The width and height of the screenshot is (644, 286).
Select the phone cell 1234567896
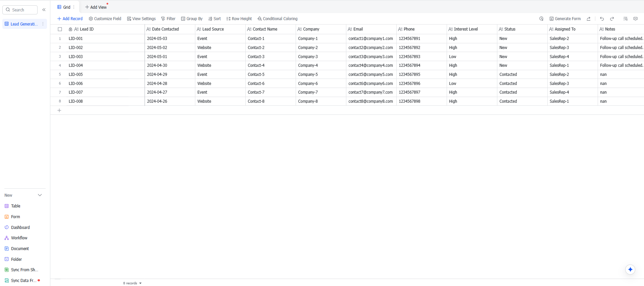(422, 84)
